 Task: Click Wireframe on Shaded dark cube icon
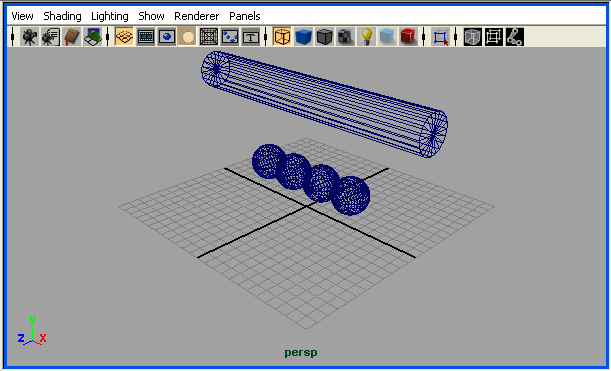point(324,37)
